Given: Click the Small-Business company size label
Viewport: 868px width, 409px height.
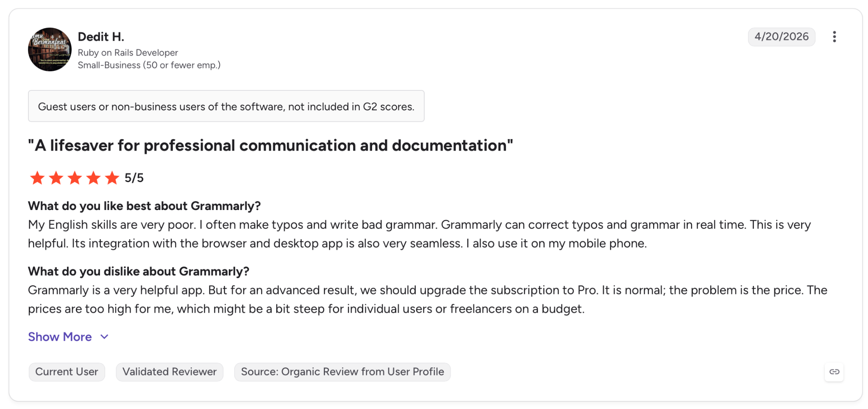Looking at the screenshot, I should point(149,65).
